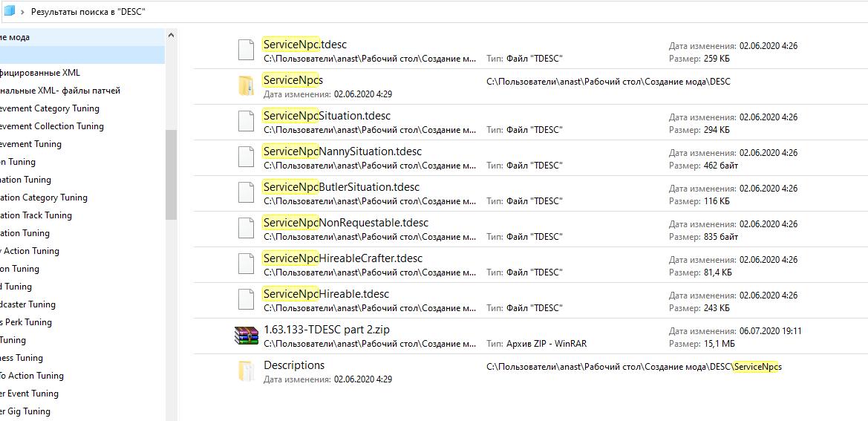868x421 pixels.
Task: Click the folder icon in address bar
Action: tap(9, 11)
